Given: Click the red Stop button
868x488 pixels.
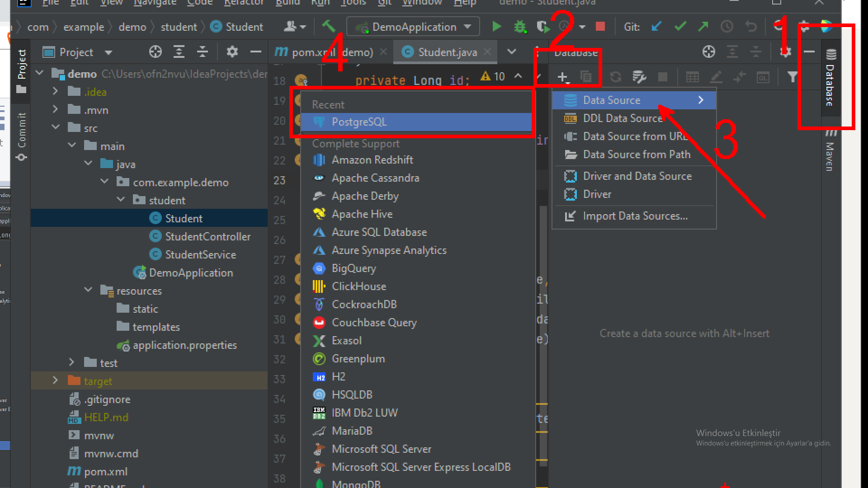Looking at the screenshot, I should tap(600, 27).
